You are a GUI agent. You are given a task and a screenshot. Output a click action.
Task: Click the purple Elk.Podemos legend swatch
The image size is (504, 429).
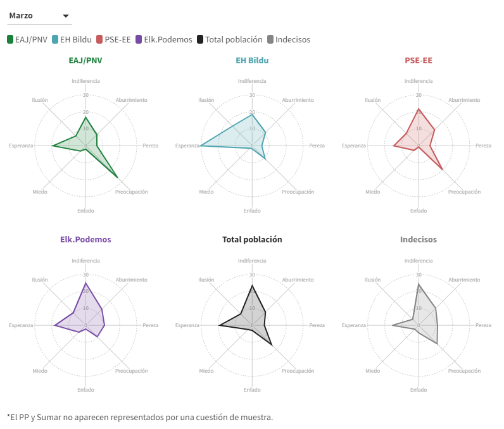pos(139,39)
